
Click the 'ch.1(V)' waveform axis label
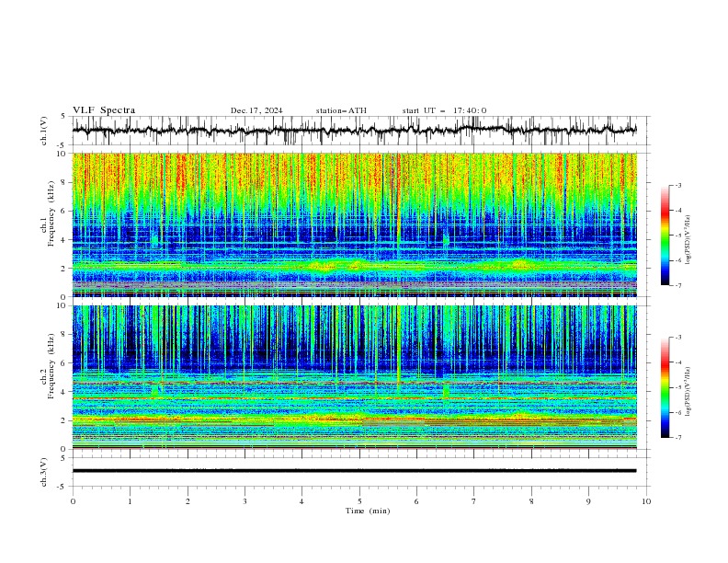44,131
